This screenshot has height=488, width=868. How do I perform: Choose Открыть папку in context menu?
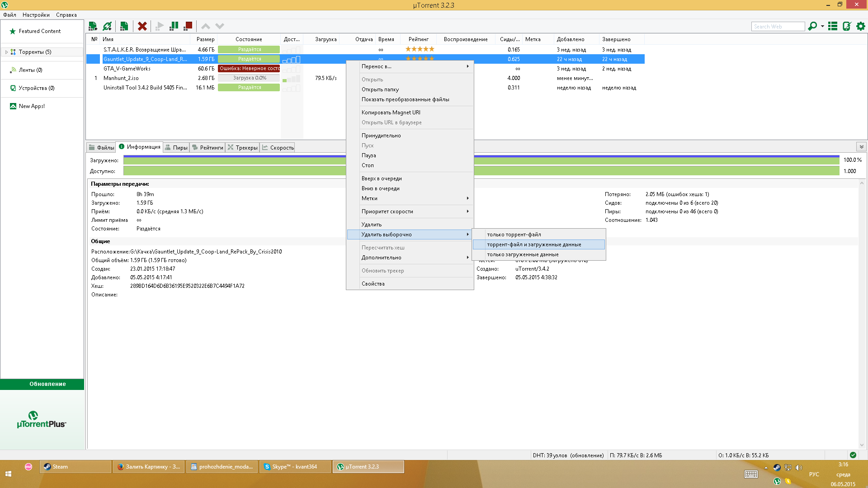coord(410,89)
